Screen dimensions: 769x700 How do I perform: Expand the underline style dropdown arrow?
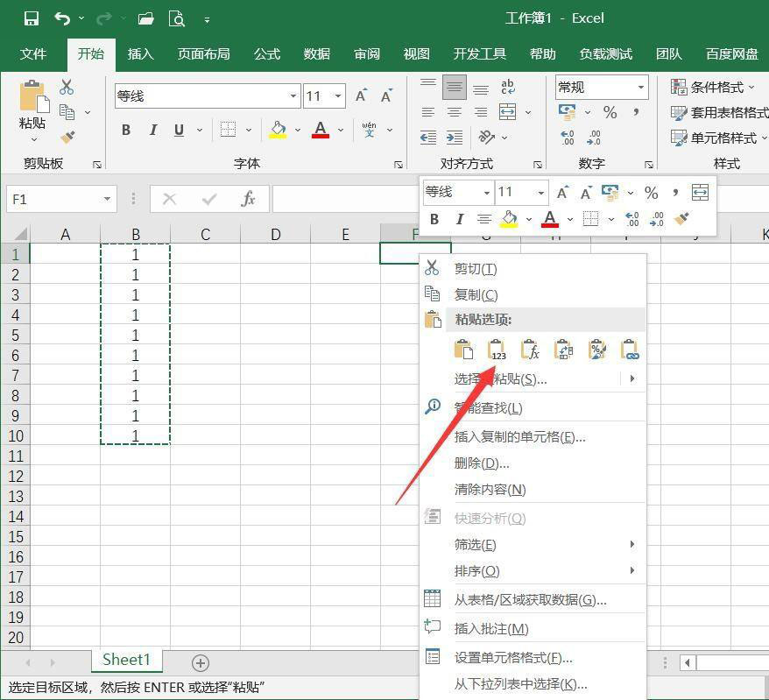tap(200, 130)
